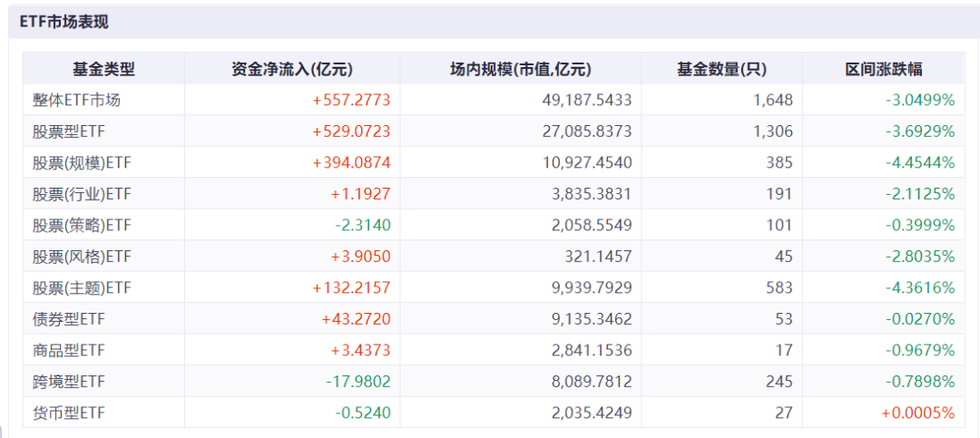Select the 债券型ETF row label
980x438 pixels.
[x=68, y=319]
